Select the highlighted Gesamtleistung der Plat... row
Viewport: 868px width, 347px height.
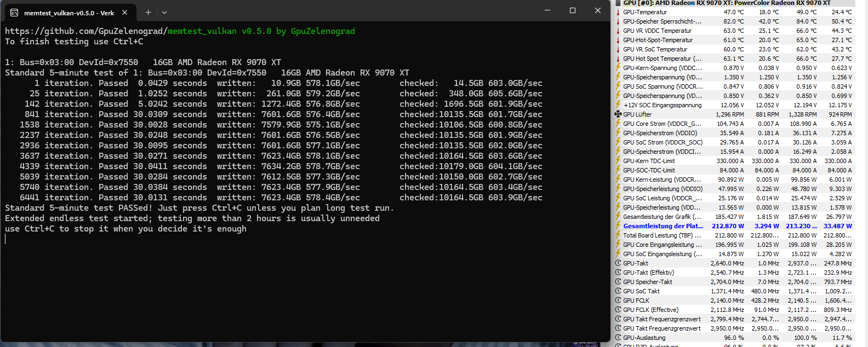(x=734, y=226)
